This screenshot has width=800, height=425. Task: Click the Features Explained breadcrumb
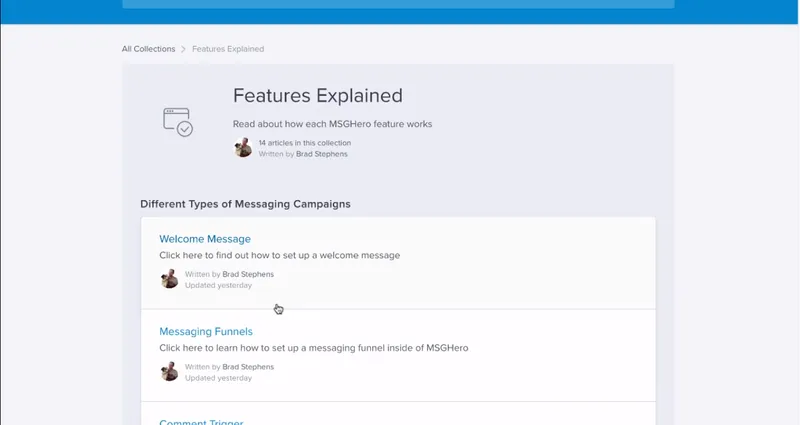tap(228, 49)
